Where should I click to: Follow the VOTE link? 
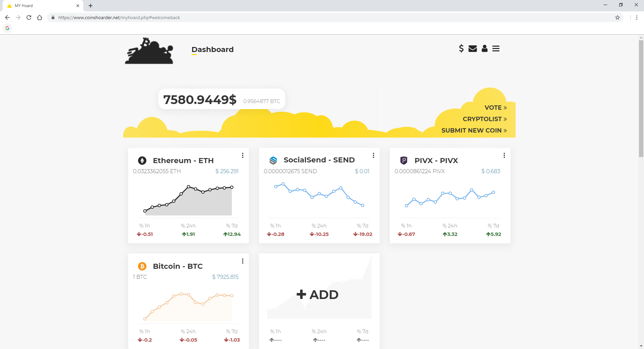pyautogui.click(x=496, y=108)
